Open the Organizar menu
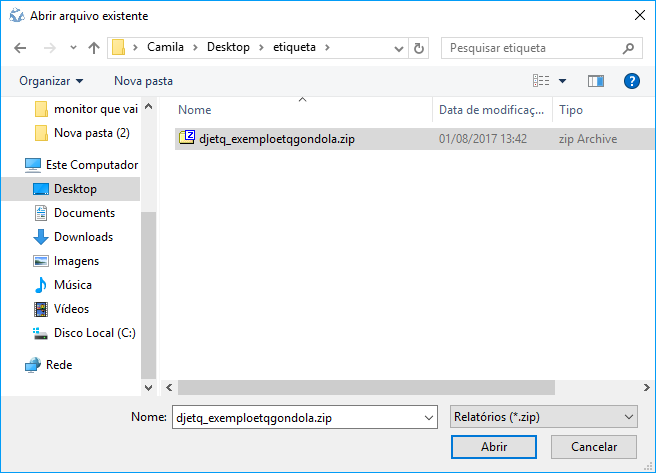 point(51,80)
